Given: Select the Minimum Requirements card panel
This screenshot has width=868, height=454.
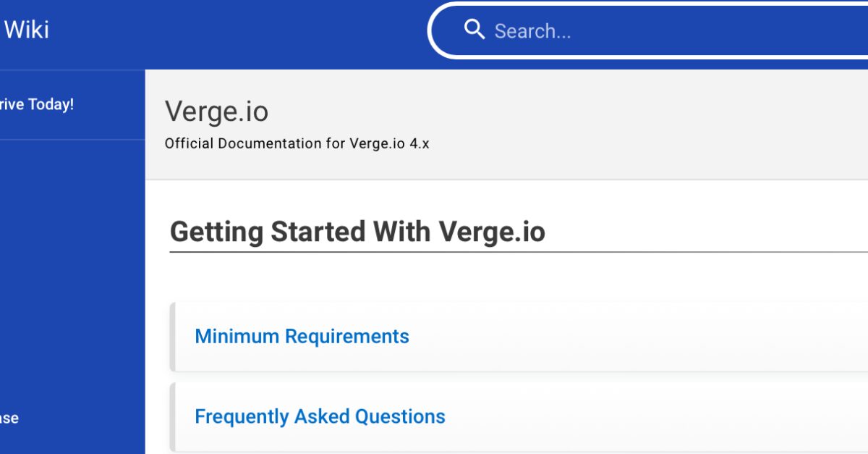Looking at the screenshot, I should [506, 336].
